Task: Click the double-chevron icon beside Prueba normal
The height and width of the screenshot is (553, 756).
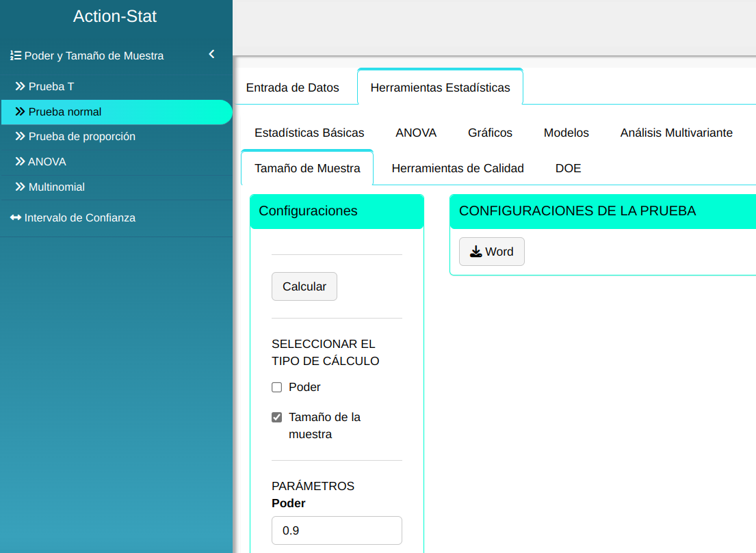Action: (20, 112)
